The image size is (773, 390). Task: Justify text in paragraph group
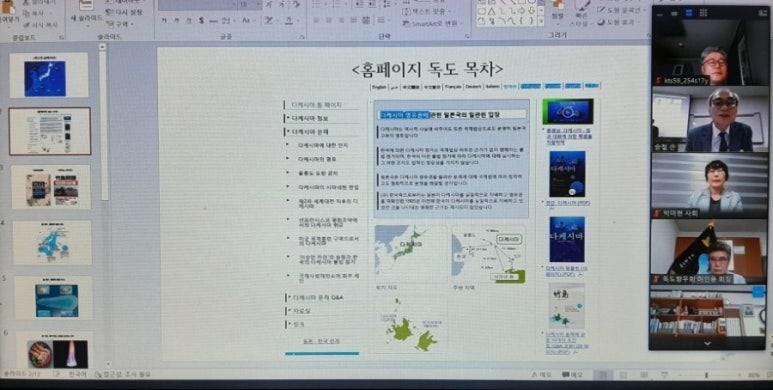point(353,21)
